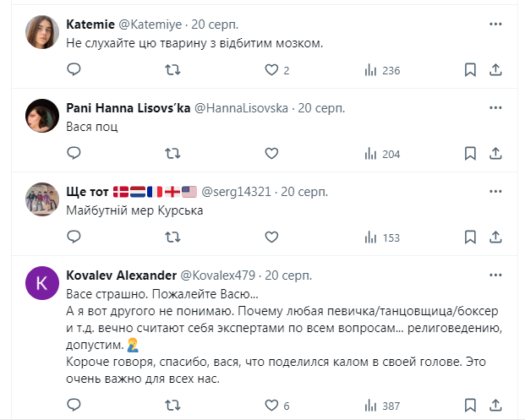Open the more options on Ще тот's tweet
This screenshot has width=525, height=420.
[x=497, y=192]
